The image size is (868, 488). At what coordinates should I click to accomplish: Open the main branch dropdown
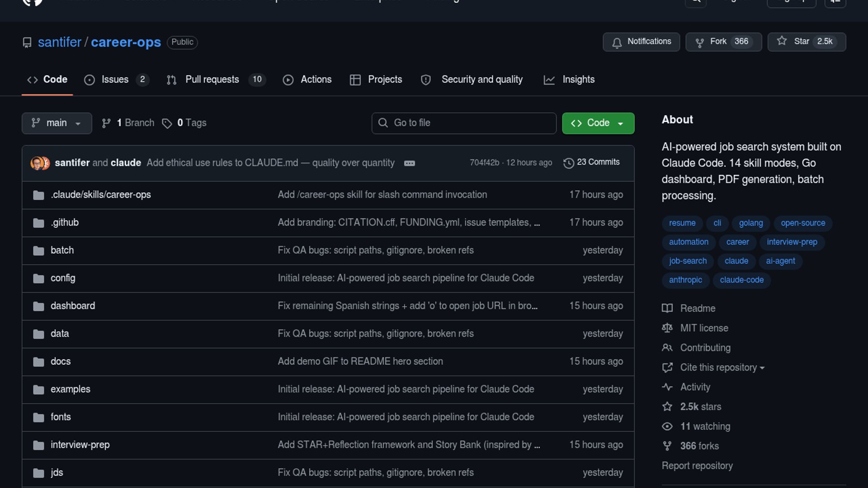click(x=57, y=123)
